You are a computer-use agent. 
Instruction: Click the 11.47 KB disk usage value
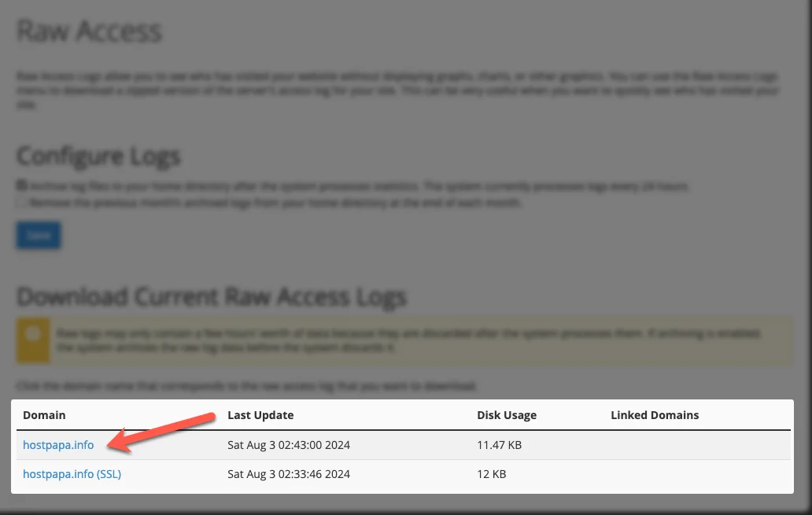coord(499,445)
